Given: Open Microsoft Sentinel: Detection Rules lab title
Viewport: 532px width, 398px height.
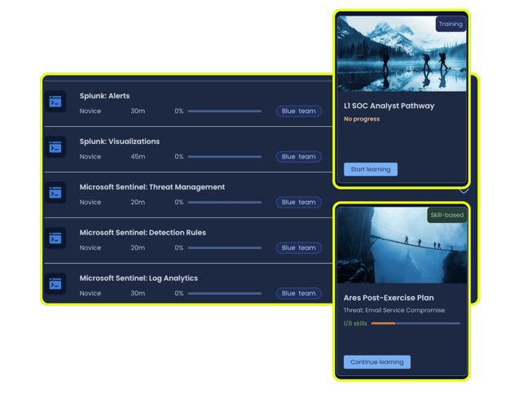Looking at the screenshot, I should tap(143, 233).
